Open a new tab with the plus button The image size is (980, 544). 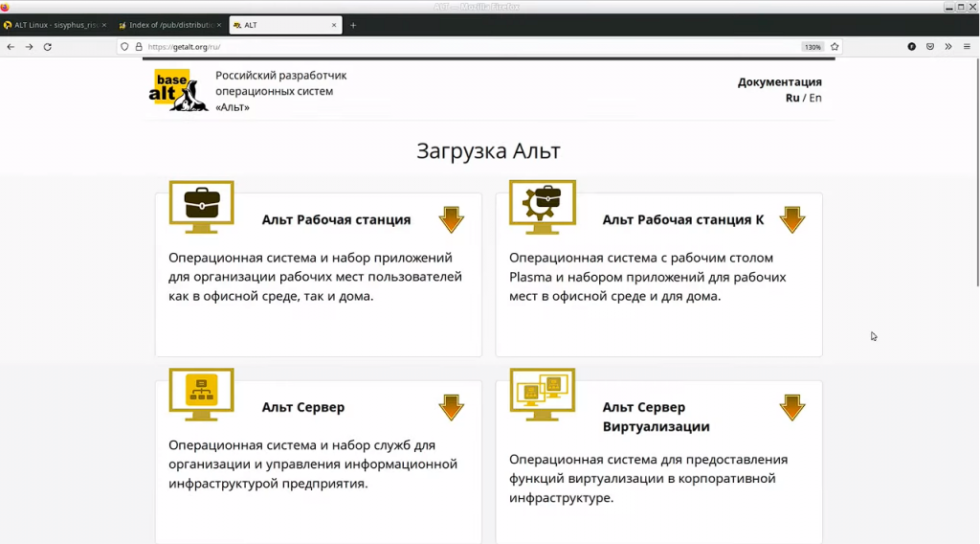tap(353, 25)
